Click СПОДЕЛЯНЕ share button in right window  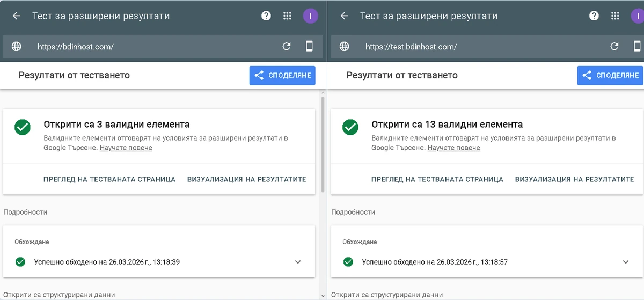coord(610,76)
